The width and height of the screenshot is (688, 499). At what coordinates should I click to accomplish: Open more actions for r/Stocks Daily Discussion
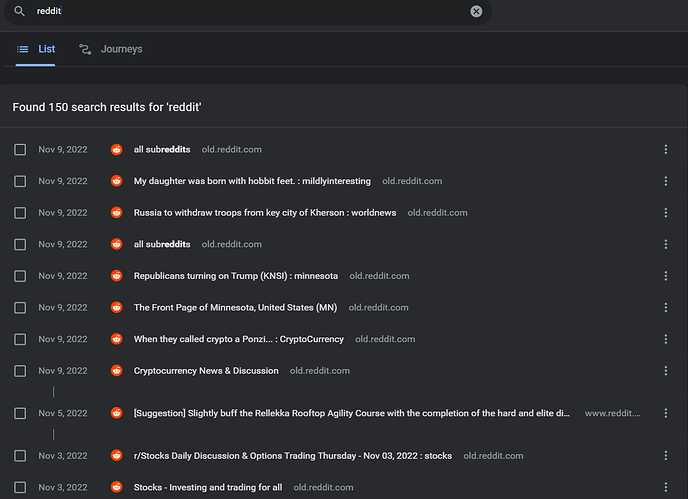pos(666,456)
